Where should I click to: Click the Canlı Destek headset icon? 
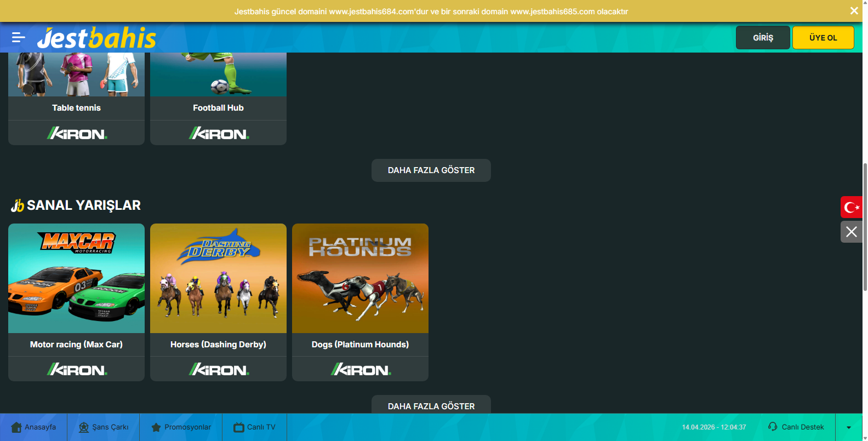click(x=773, y=427)
